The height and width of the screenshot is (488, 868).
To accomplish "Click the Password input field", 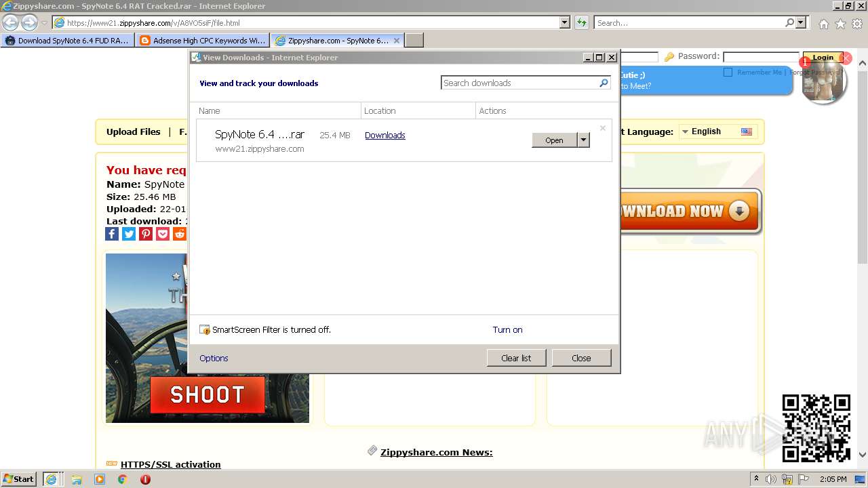I will pyautogui.click(x=761, y=57).
